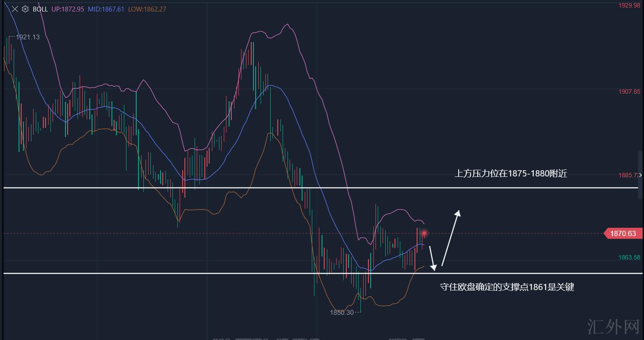The height and width of the screenshot is (340, 644).
Task: Click the BOLL indicator name label
Action: (x=40, y=9)
